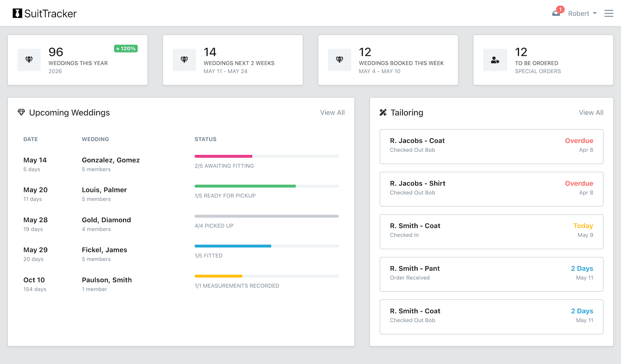Viewport: 621px width, 364px height.
Task: Click the WEDDINGS THIS YEAR label
Action: pyautogui.click(x=78, y=63)
